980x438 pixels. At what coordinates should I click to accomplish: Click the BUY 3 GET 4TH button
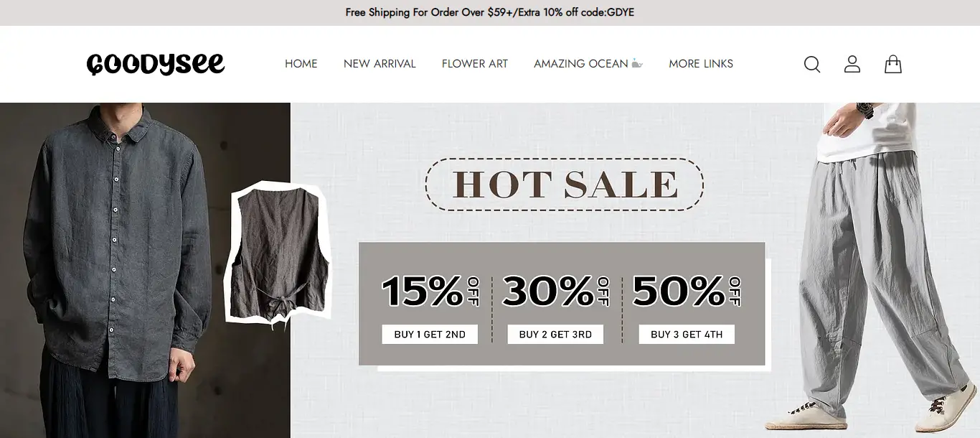[x=687, y=335]
